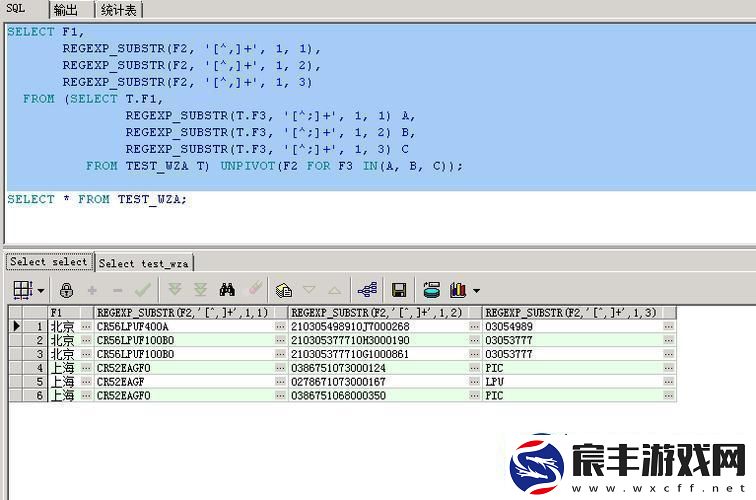Screen dimensions: 756x500
Task: Open ellipsis button for cell CR56LPUF400A
Action: [x=280, y=326]
